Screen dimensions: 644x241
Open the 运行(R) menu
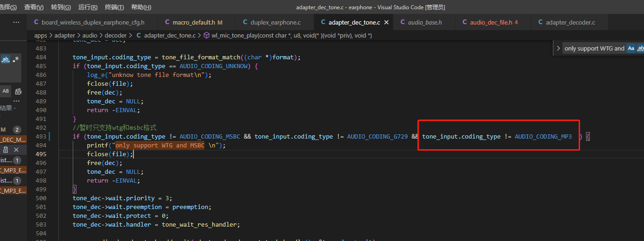[x=88, y=7]
